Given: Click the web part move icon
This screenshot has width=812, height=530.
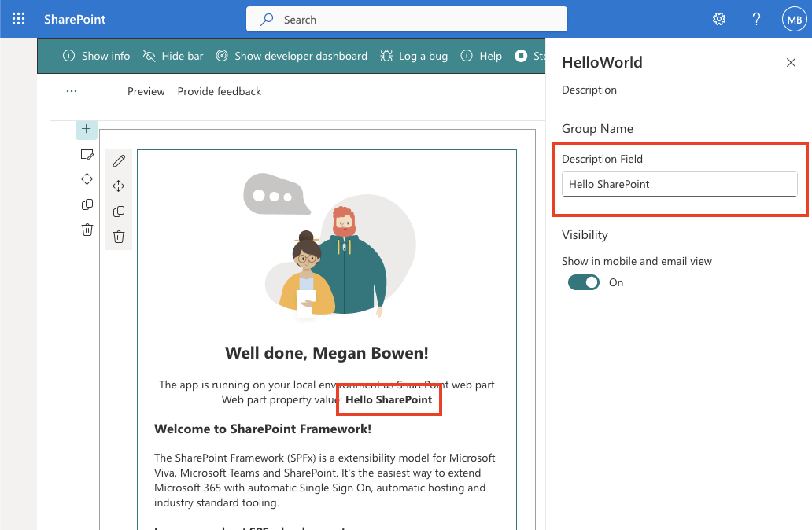Looking at the screenshot, I should coord(119,186).
